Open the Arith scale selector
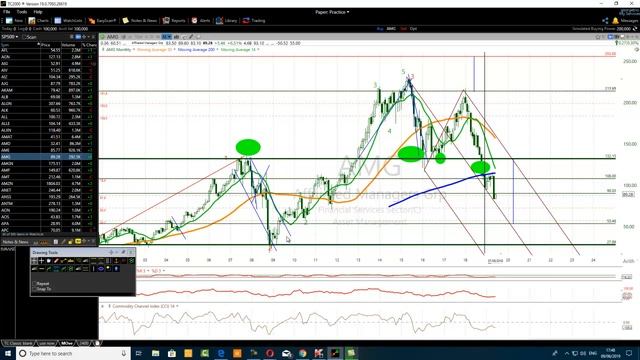Image resolution: width=640 pixels, height=360 pixels. [x=629, y=261]
